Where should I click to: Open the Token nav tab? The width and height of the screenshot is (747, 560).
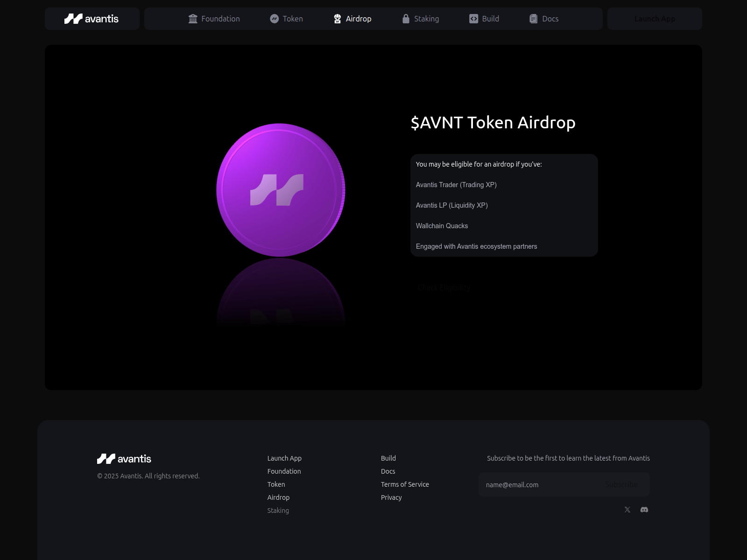[x=286, y=19]
